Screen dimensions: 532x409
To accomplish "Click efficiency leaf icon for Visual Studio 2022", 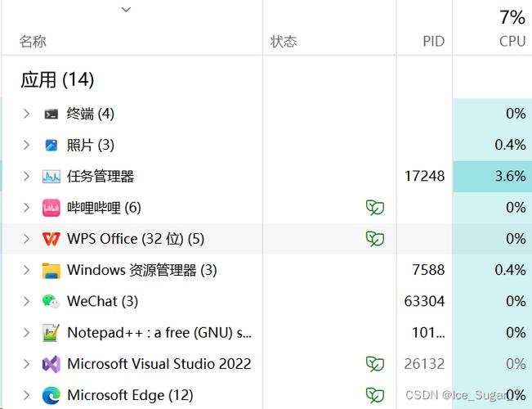I will (x=375, y=364).
